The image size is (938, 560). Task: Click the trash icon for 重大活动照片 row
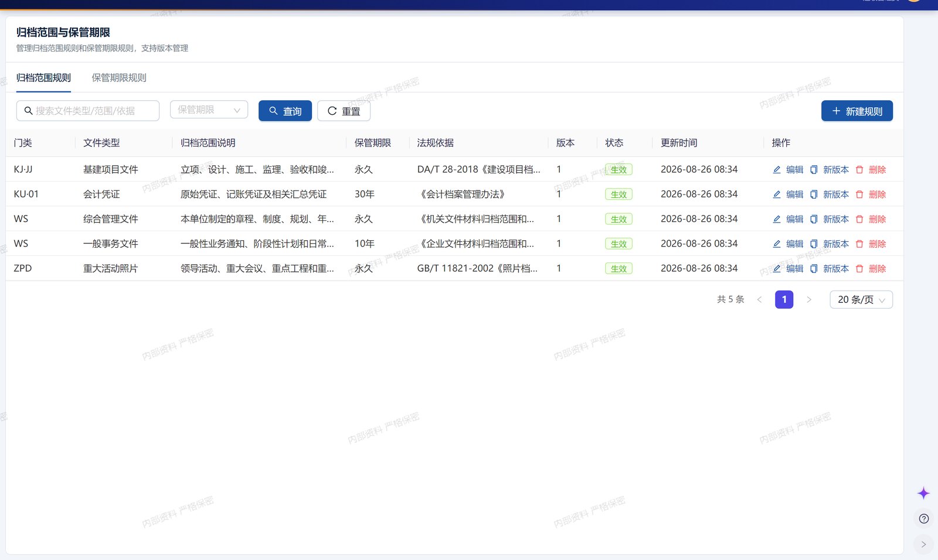coord(859,269)
